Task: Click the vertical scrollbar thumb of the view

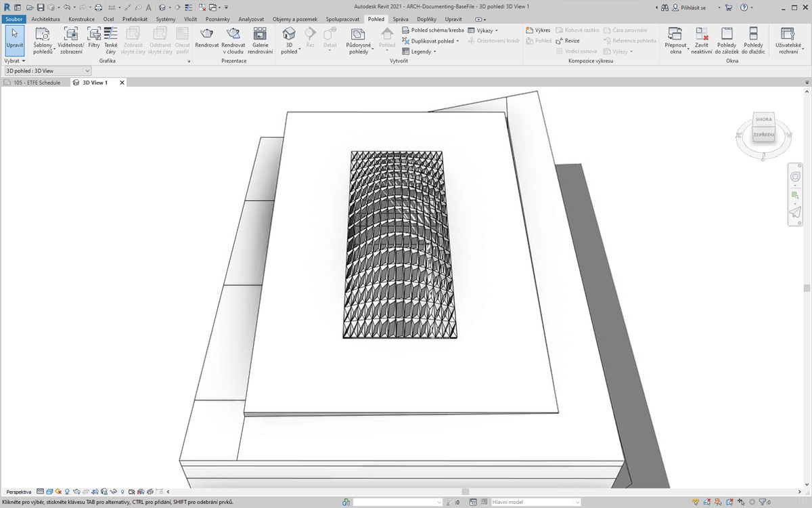Action: point(807,288)
